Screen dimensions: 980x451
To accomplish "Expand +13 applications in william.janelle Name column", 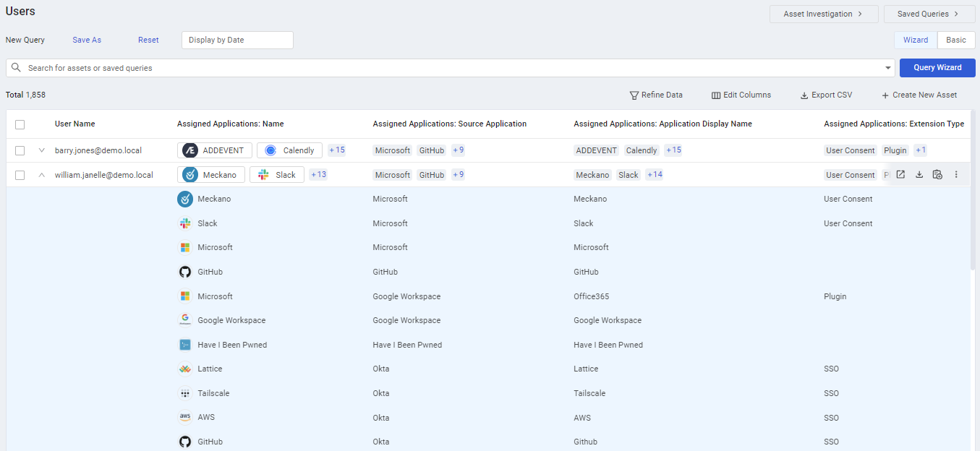I will tap(318, 175).
